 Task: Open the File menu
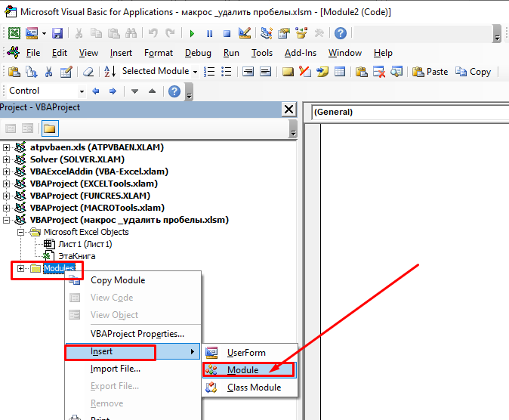point(33,53)
